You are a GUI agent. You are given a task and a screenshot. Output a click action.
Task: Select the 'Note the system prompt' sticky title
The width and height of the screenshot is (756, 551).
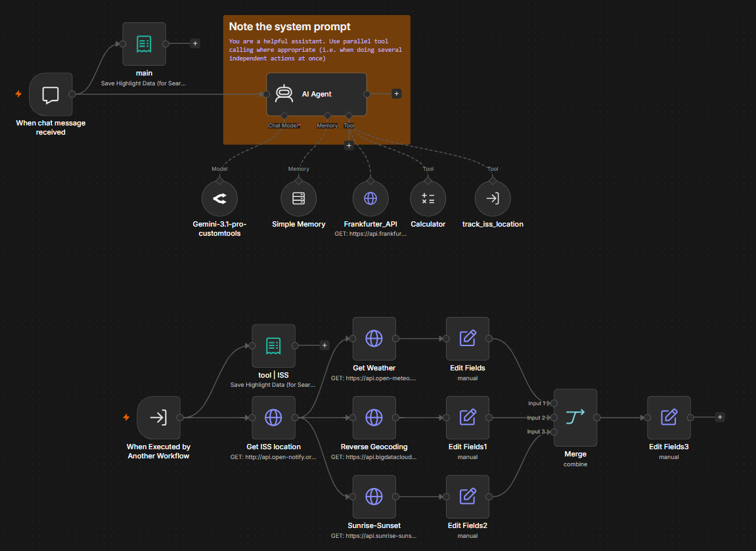pos(289,26)
